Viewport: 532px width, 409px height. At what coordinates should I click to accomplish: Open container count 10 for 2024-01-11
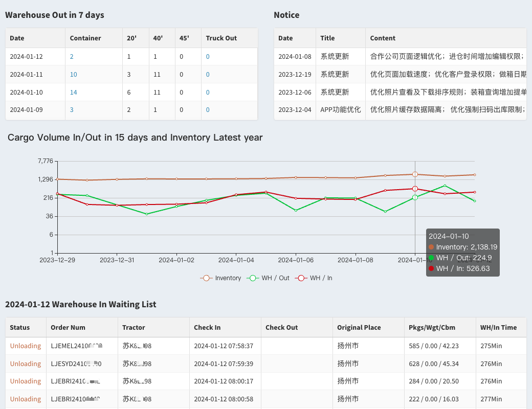tap(73, 74)
